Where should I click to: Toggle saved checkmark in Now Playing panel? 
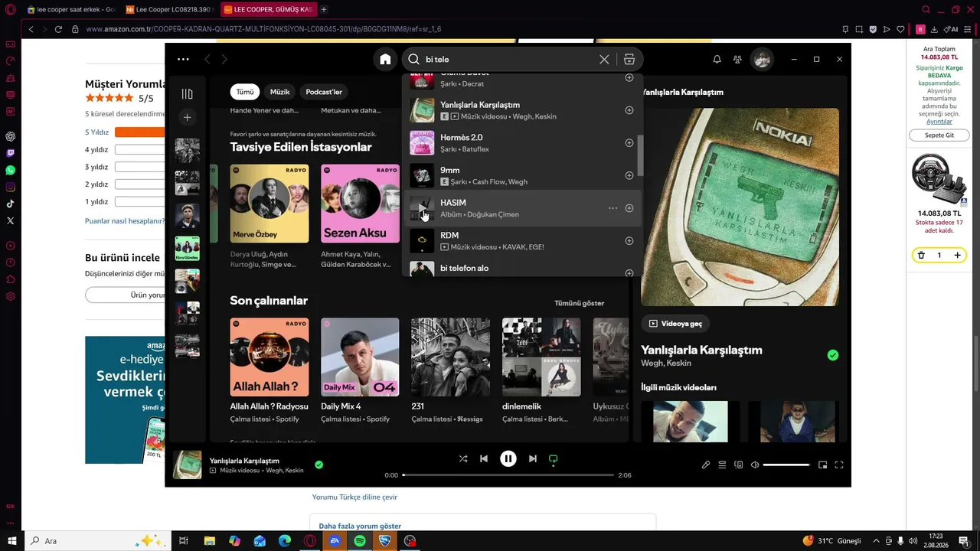(833, 355)
